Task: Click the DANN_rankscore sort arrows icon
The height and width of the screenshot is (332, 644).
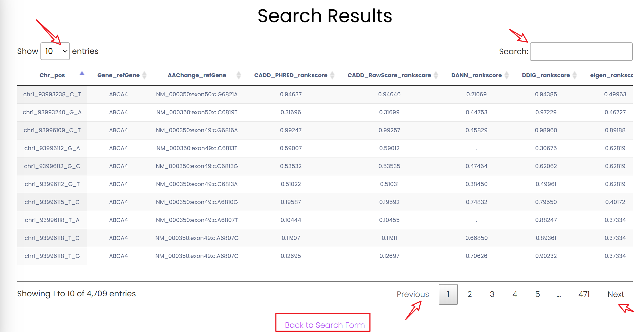Action: pos(507,75)
